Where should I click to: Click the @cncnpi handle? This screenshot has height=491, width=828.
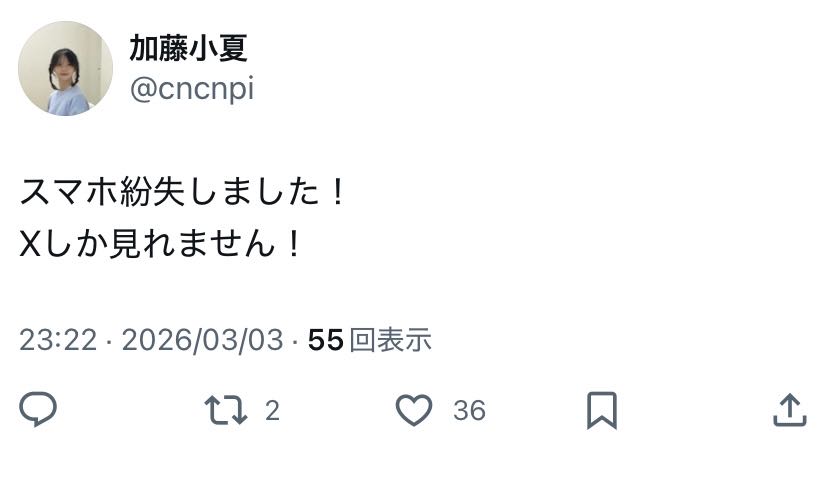191,89
